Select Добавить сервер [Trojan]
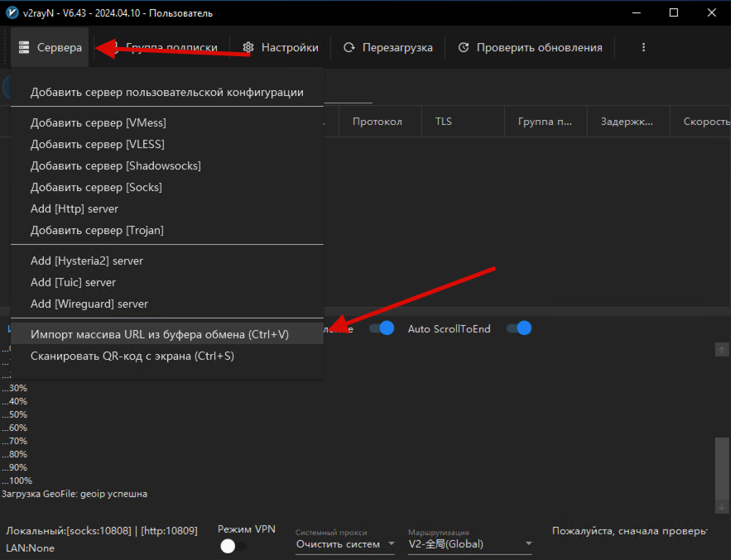731x560 pixels. point(167,230)
